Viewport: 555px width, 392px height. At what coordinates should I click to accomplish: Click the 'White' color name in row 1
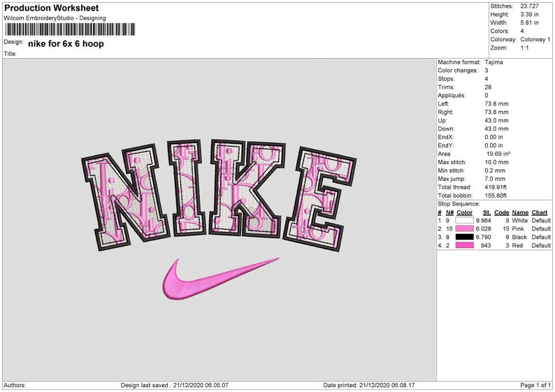[519, 220]
